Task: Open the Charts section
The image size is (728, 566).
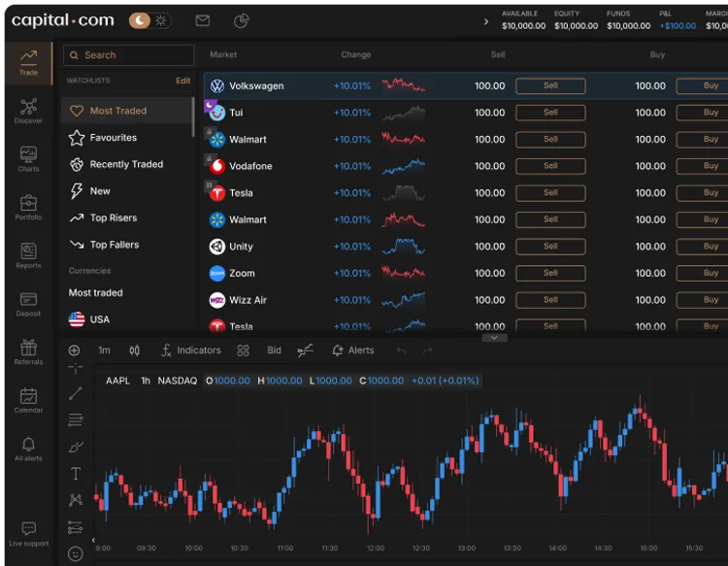Action: click(x=28, y=159)
